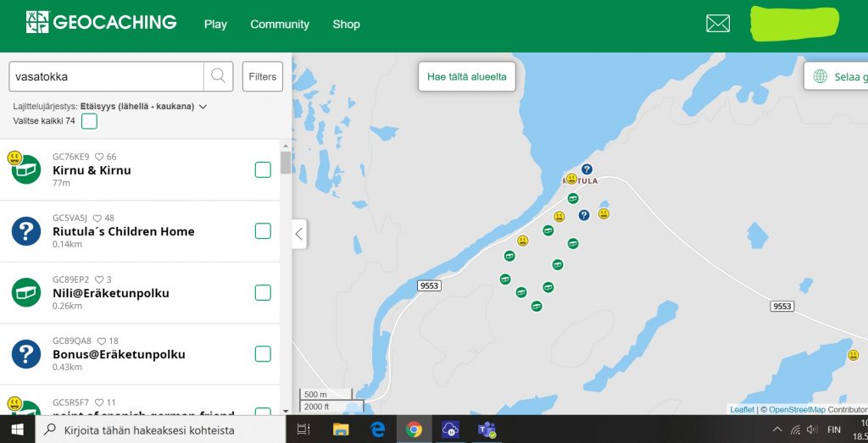Open the Riutula´s Children Home cache title
Image resolution: width=868 pixels, height=443 pixels.
click(x=124, y=232)
